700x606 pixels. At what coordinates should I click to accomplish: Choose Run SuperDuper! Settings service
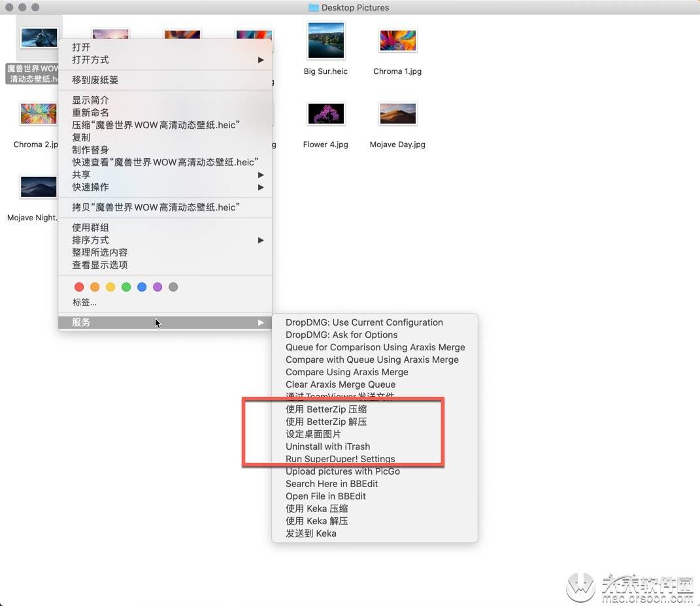tap(375, 459)
